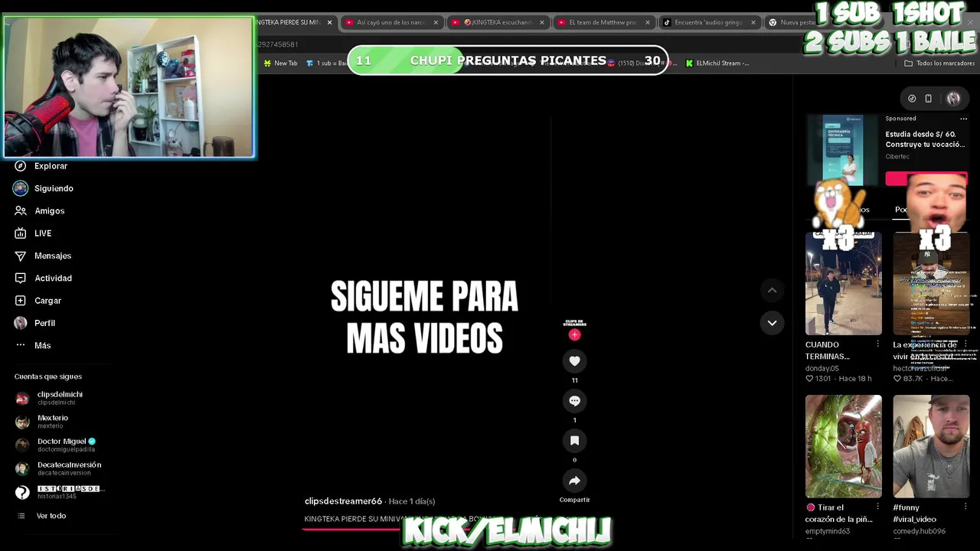Open the #funny #viral_video thumbnail
980x551 pixels.
tap(931, 446)
